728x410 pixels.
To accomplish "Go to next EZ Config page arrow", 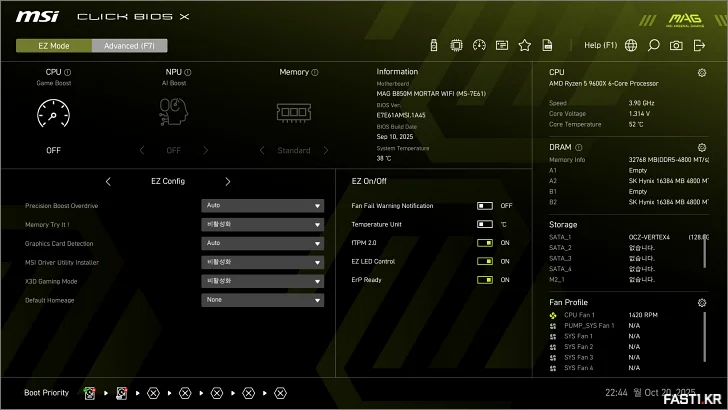I will pyautogui.click(x=228, y=182).
